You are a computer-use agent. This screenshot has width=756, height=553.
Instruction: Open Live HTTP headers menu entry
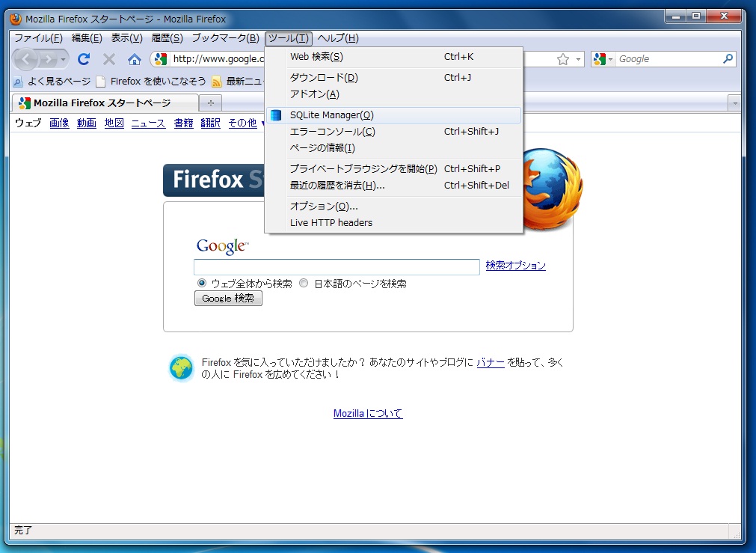pyautogui.click(x=394, y=222)
